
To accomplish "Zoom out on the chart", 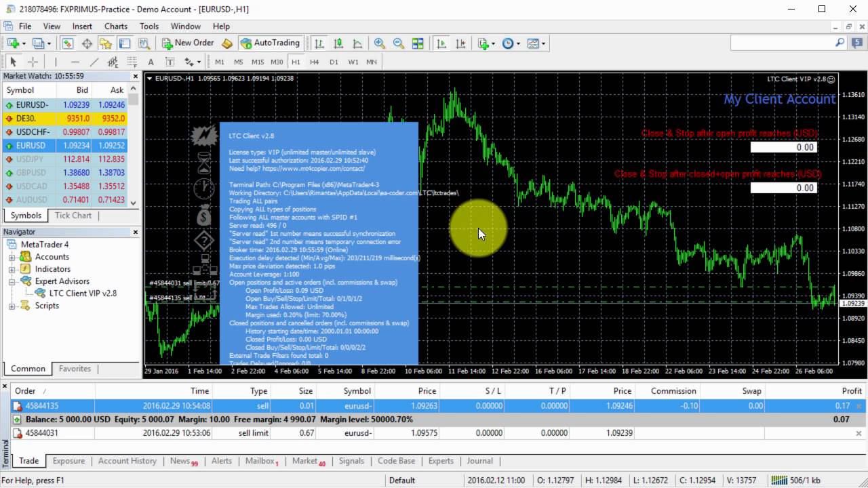I will pos(399,43).
